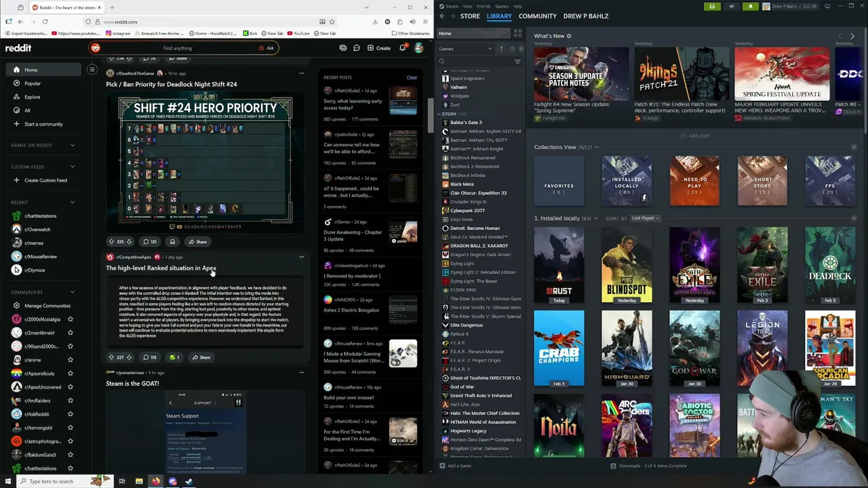Open Firefox downloads arrow
868x488 pixels.
[375, 22]
